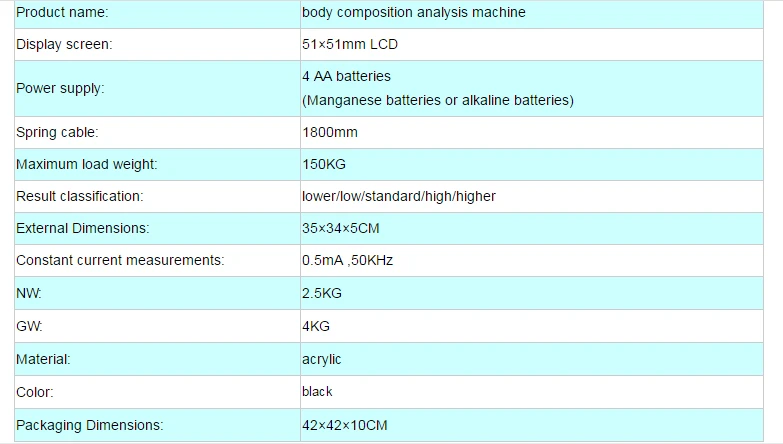Select 'body composition analysis machine' text

[413, 12]
